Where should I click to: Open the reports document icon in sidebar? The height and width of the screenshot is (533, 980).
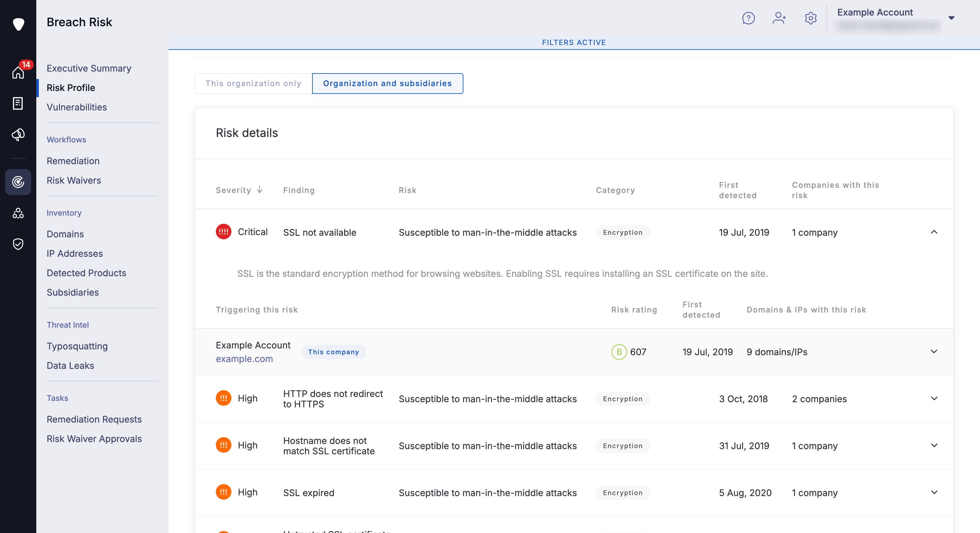pyautogui.click(x=18, y=103)
